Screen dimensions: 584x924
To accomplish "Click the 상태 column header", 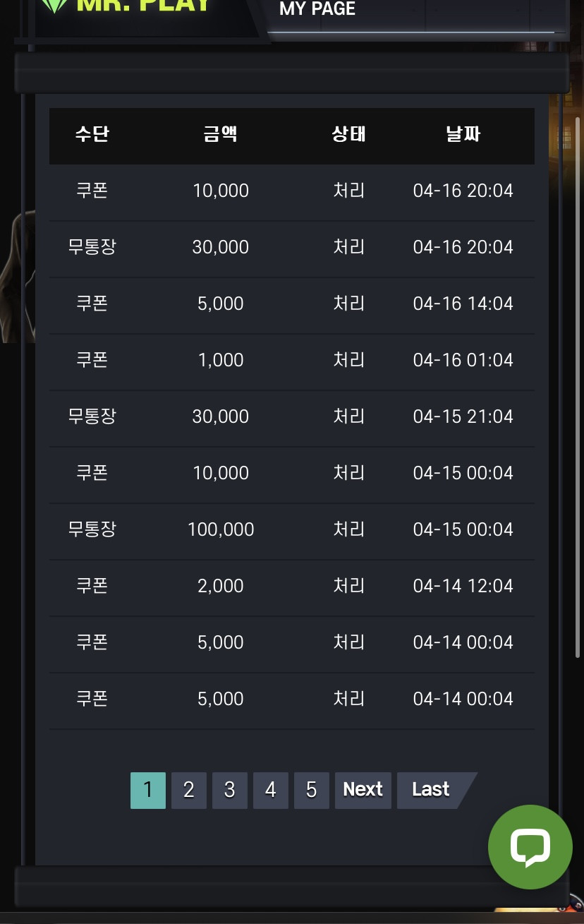I will [x=349, y=133].
